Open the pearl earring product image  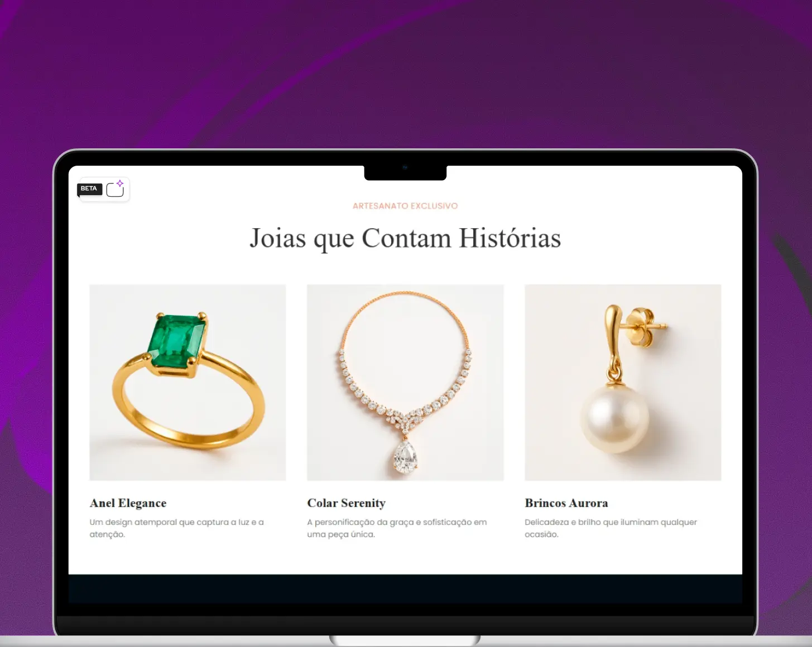click(623, 383)
